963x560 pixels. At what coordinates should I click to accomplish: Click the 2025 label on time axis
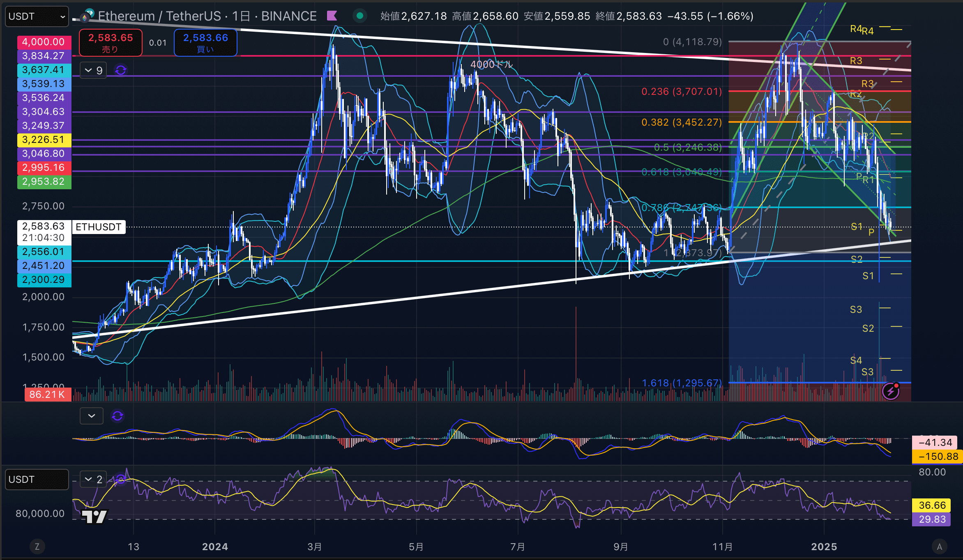(824, 547)
